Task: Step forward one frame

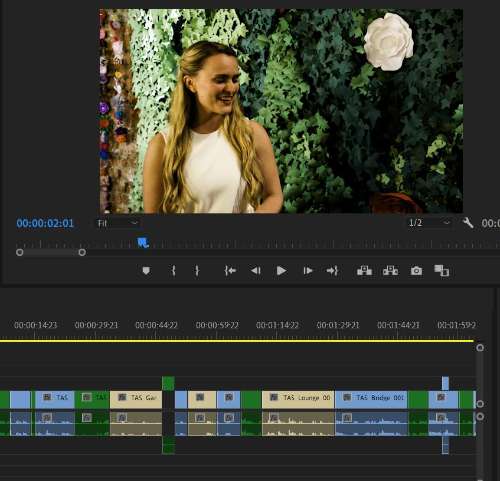Action: click(308, 271)
